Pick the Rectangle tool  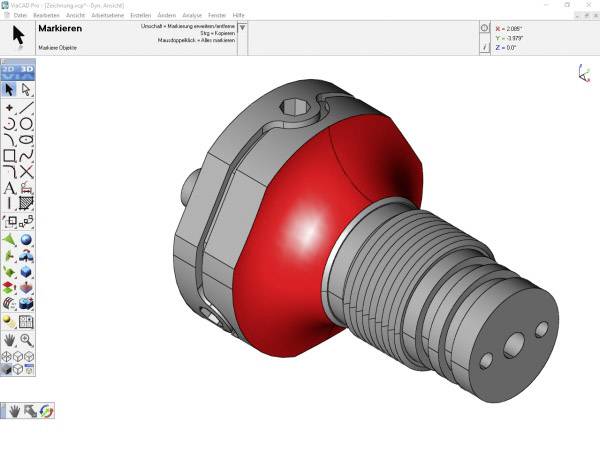tap(10, 156)
